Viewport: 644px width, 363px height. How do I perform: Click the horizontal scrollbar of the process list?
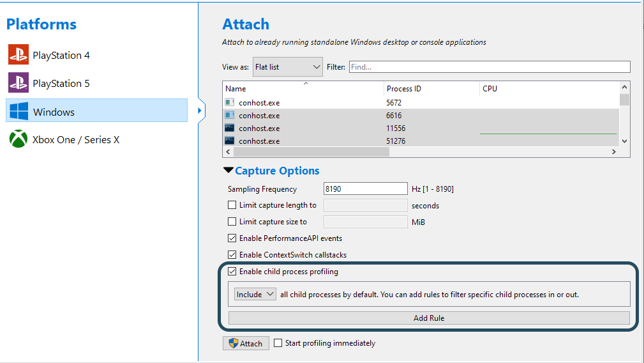tap(311, 152)
